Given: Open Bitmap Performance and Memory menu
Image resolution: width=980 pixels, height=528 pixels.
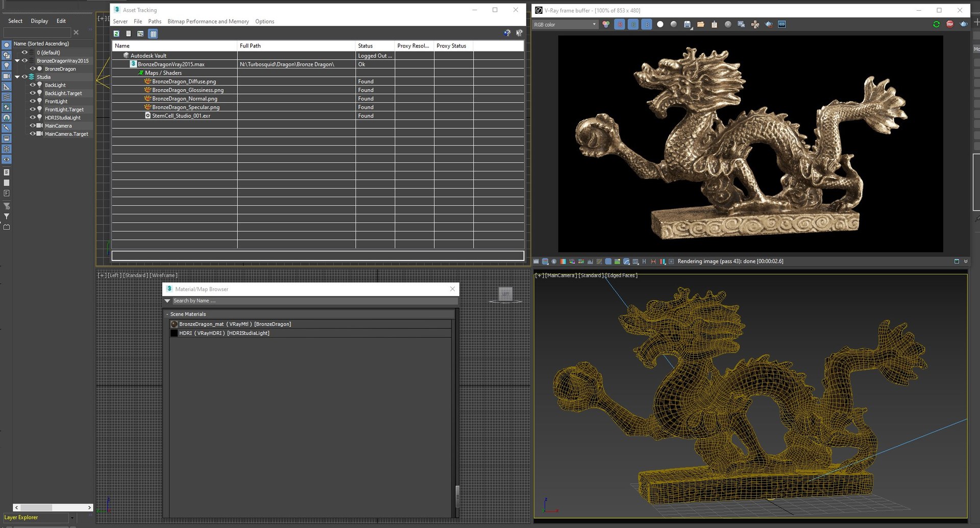Looking at the screenshot, I should (x=208, y=21).
